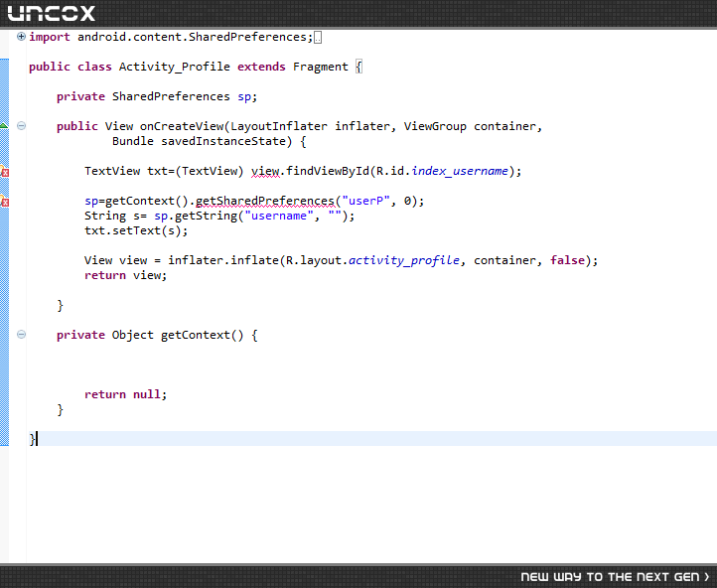Collapse the onCreateView method fold

(x=21, y=126)
